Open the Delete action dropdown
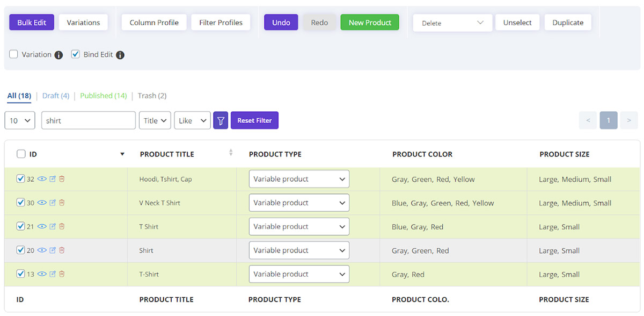This screenshot has width=644, height=316. coord(452,23)
